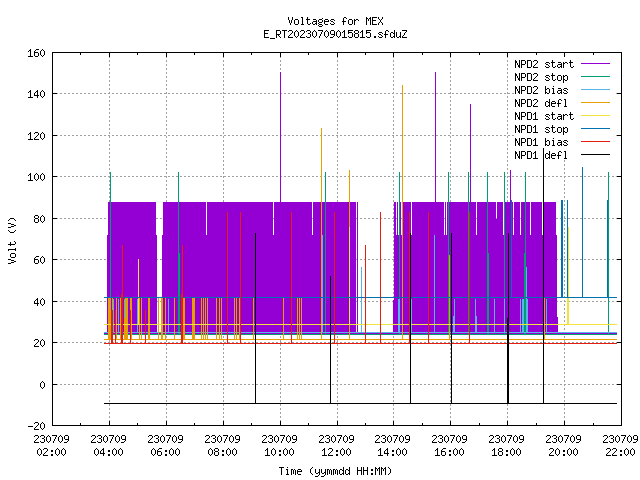The width and height of the screenshot is (640, 480).
Task: Select the 'NPD1 stop' legend label
Action: point(541,129)
